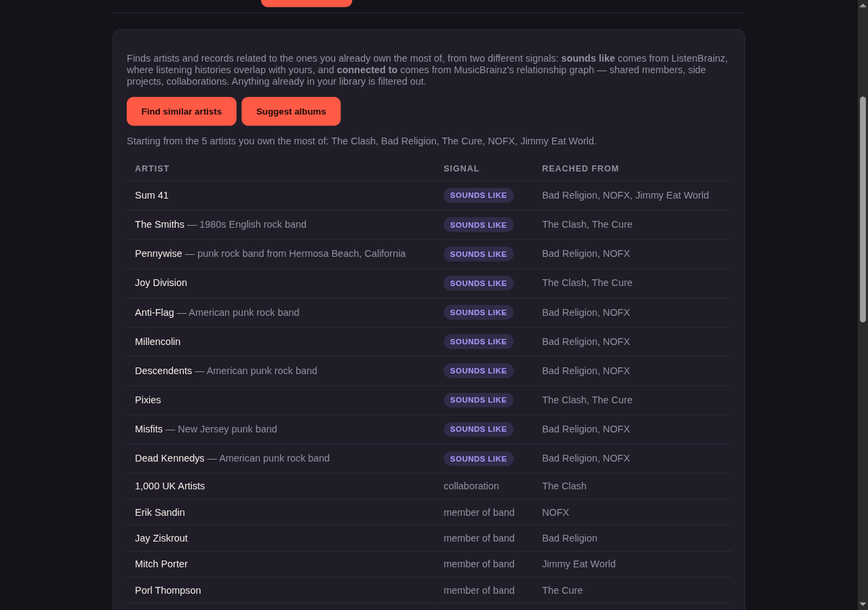Click the SOUNDS LIKE badge for Misfits
Image resolution: width=868 pixels, height=610 pixels.
coord(479,429)
